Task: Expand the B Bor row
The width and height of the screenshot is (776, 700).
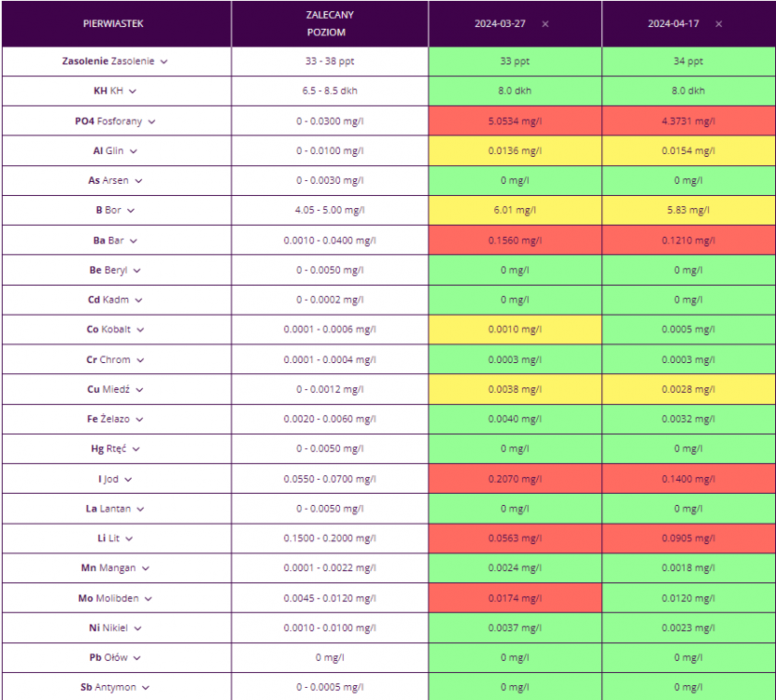Action: 131,211
